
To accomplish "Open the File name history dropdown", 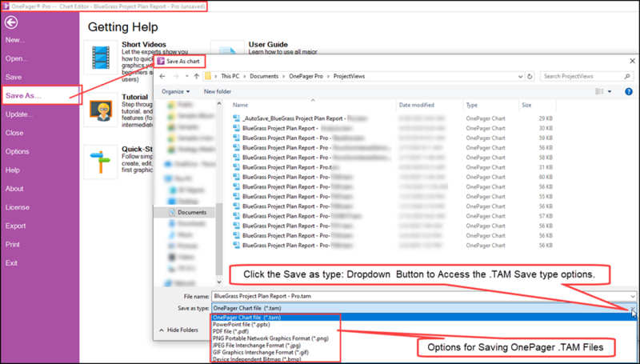I will pos(632,296).
